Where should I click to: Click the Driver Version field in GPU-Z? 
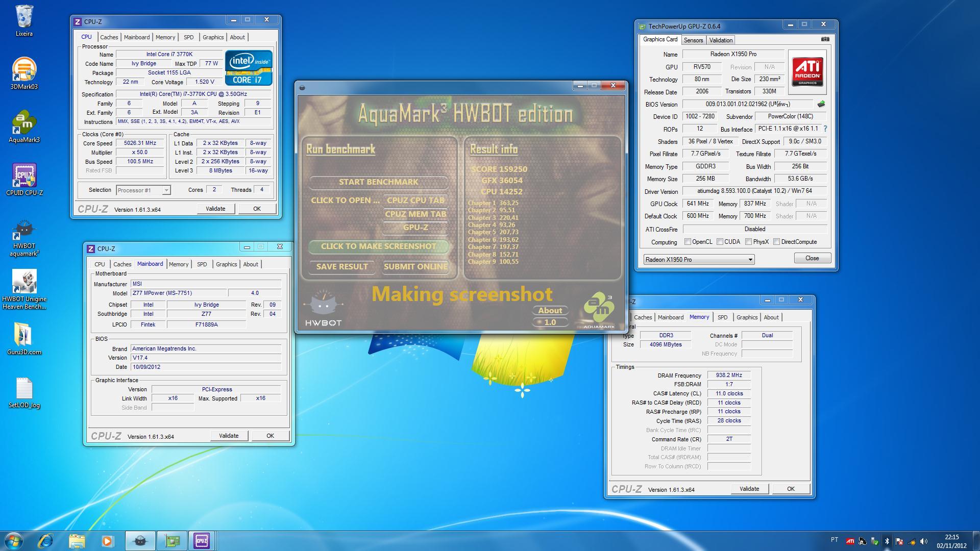click(x=754, y=191)
